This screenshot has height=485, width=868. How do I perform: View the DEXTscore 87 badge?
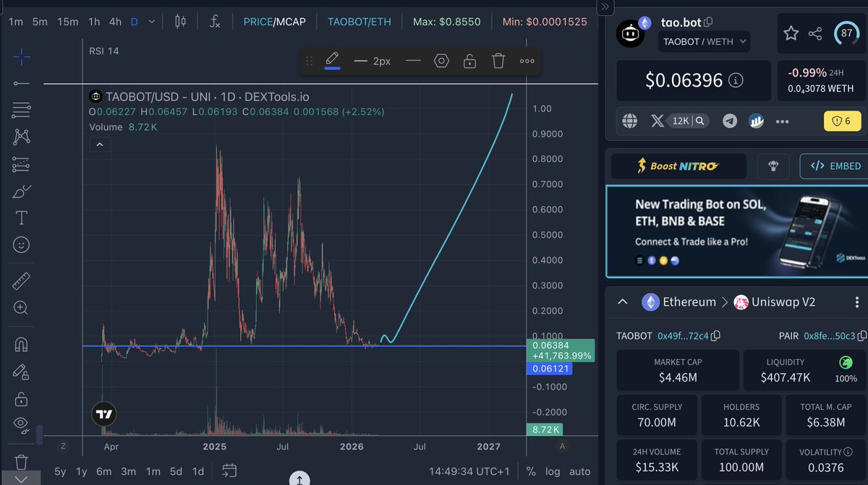846,33
